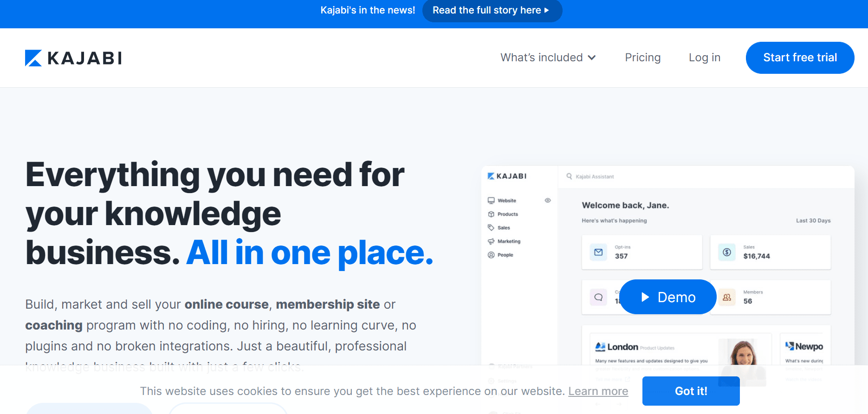Screen dimensions: 868x414
Task: Click the Members people icon
Action: [727, 297]
